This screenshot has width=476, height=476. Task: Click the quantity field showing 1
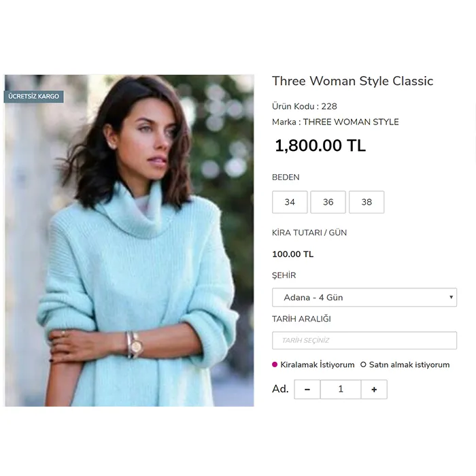pos(341,389)
